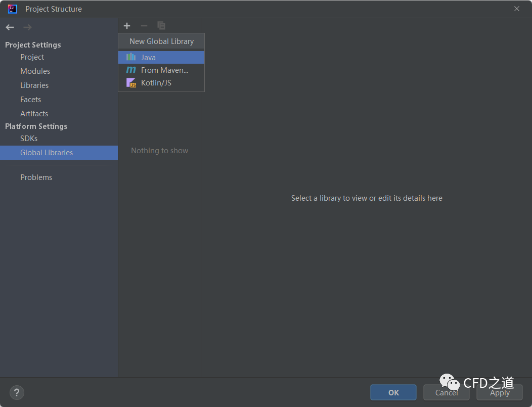Click the Project Settings heading
The width and height of the screenshot is (532, 407).
[33, 45]
